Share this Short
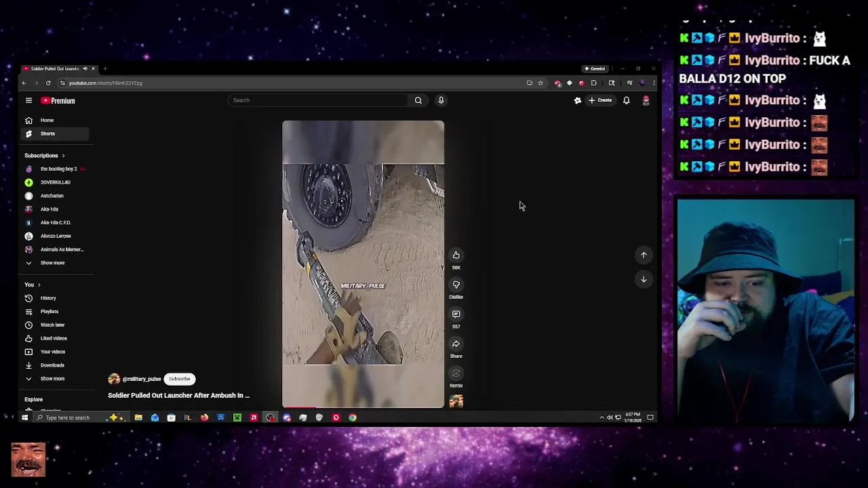Viewport: 868px width, 488px height. [456, 344]
